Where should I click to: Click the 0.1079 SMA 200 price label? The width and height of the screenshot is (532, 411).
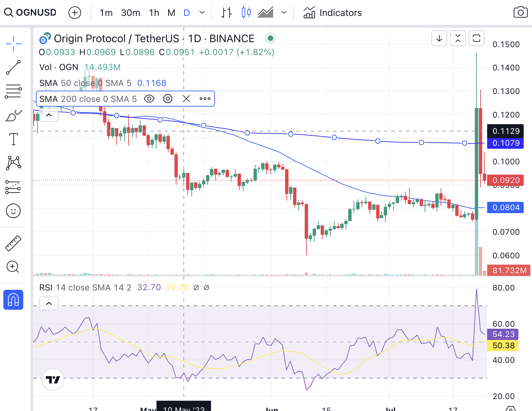coord(505,143)
